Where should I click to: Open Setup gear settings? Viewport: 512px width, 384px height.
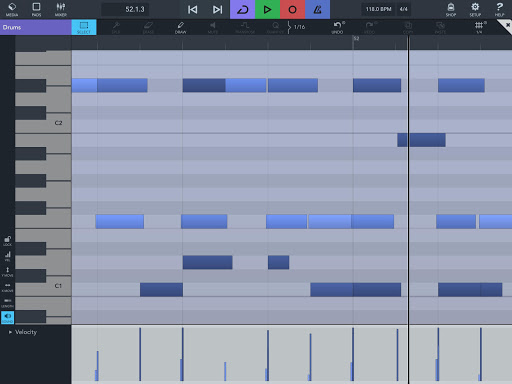[475, 9]
